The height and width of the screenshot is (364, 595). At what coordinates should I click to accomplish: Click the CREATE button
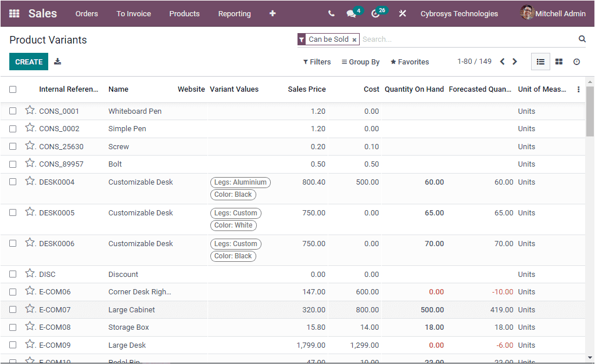pos(28,61)
